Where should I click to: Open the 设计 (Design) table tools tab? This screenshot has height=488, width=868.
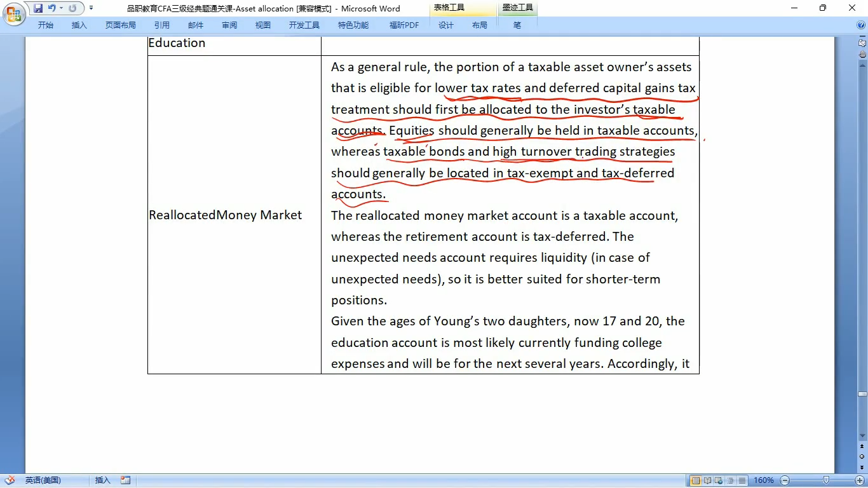pyautogui.click(x=446, y=25)
